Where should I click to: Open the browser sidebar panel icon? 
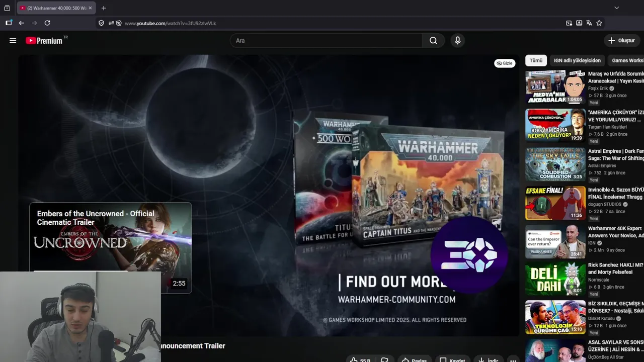(9, 23)
